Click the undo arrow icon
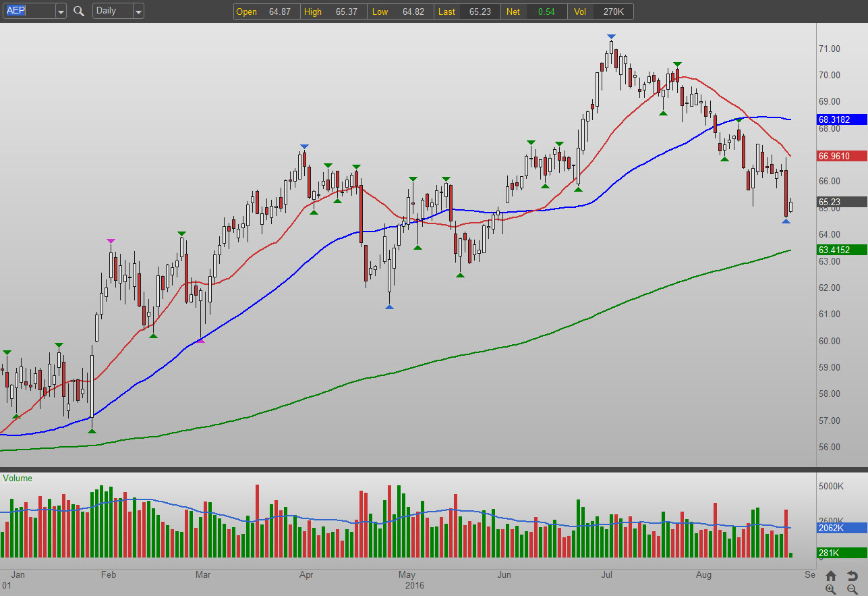 click(852, 576)
